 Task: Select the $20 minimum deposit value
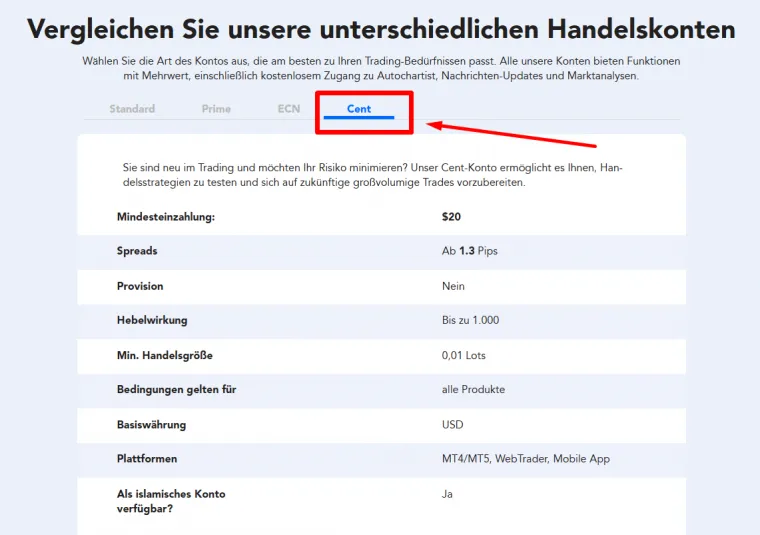pos(451,216)
